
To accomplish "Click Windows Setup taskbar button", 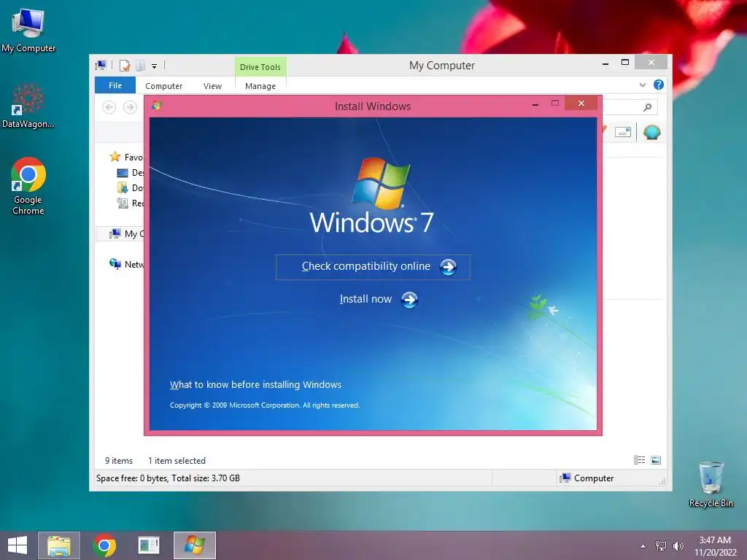I will point(194,545).
